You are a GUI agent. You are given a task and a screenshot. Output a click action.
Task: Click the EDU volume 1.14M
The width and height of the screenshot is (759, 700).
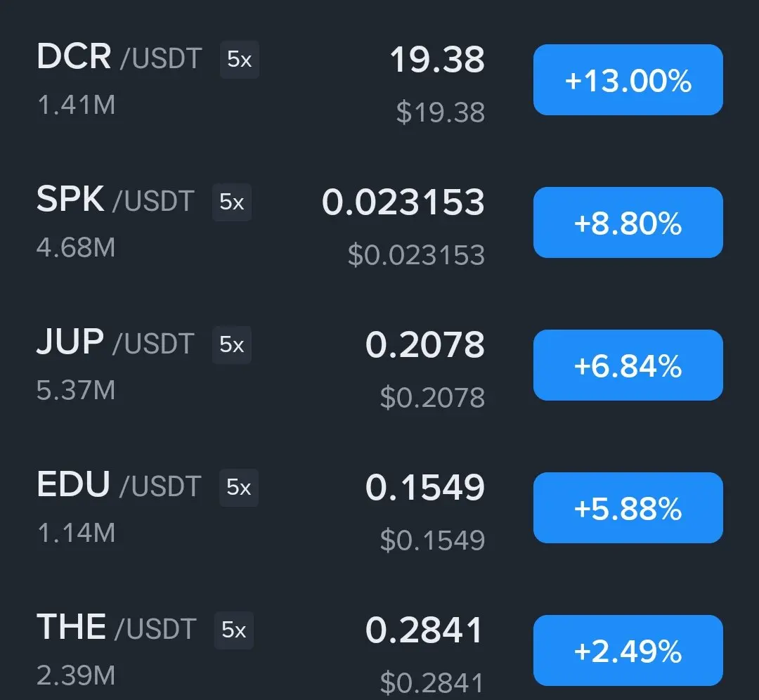coord(76,533)
